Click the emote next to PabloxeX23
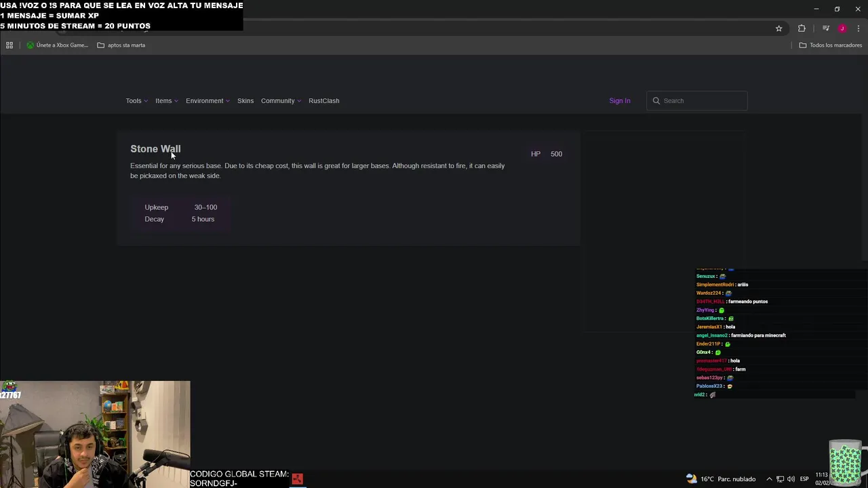The image size is (868, 488). (x=730, y=386)
